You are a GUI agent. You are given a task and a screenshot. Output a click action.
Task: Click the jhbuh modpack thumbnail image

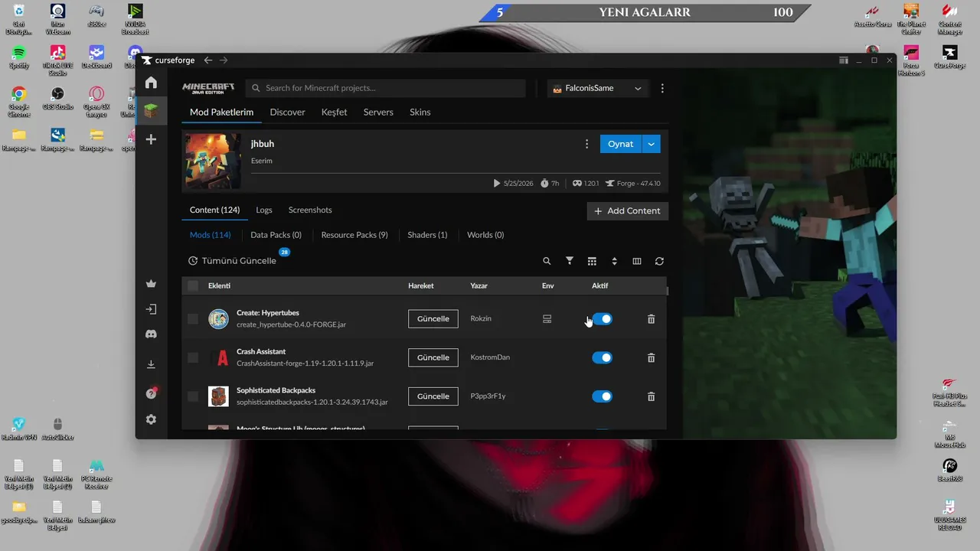point(214,161)
